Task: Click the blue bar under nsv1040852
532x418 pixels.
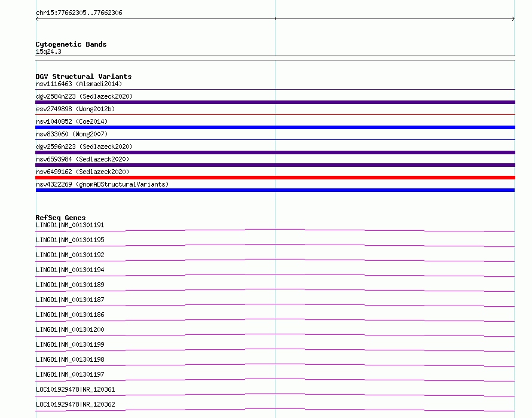Action: (275, 127)
